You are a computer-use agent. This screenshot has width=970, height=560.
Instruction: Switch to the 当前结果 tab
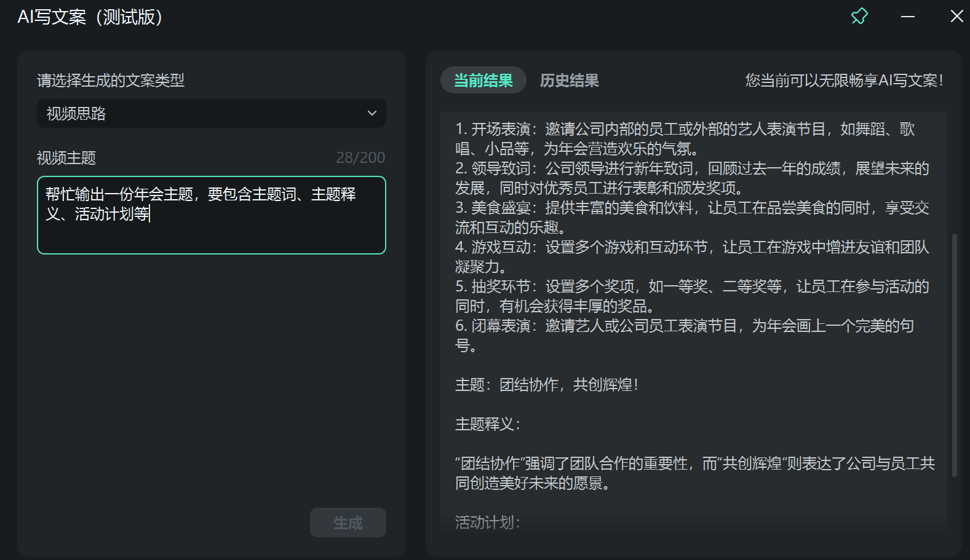tap(483, 81)
